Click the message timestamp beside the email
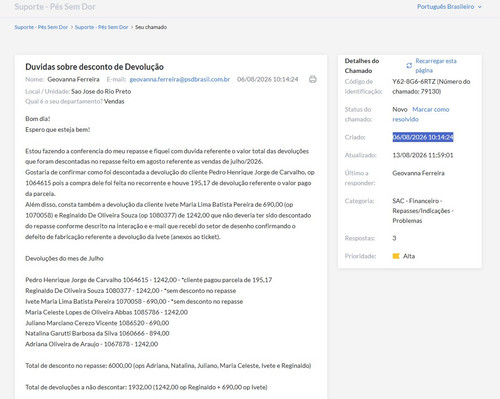The width and height of the screenshot is (500, 399). (x=268, y=79)
